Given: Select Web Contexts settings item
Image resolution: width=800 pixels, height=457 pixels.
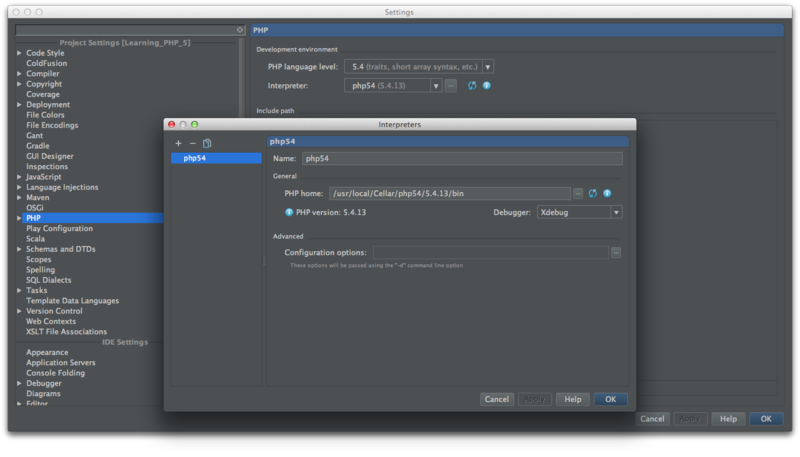Looking at the screenshot, I should click(x=51, y=321).
